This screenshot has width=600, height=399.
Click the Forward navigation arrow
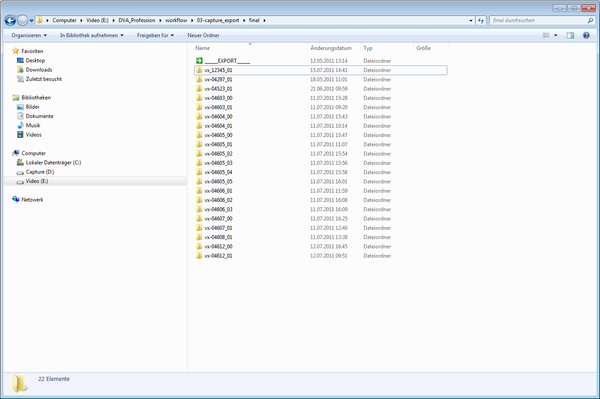[x=23, y=20]
